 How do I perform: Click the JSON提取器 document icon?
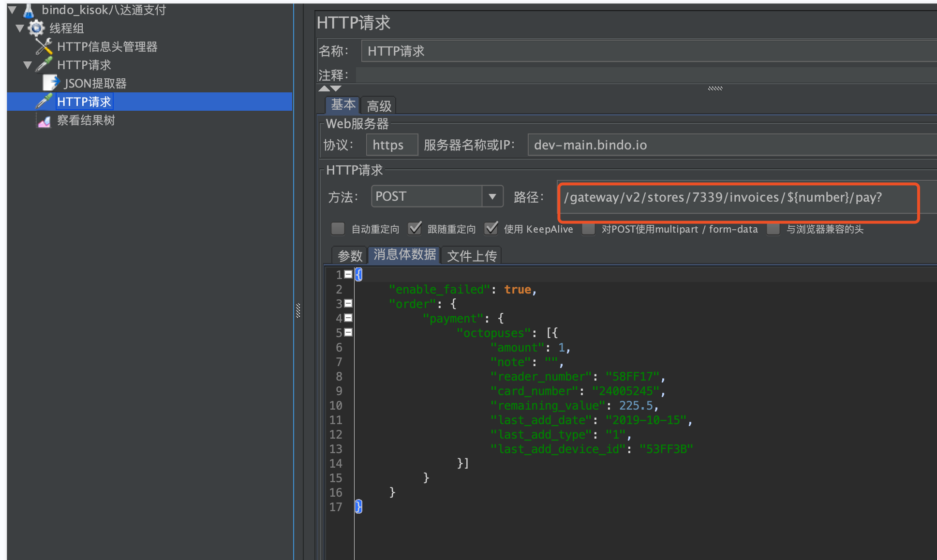click(x=51, y=83)
